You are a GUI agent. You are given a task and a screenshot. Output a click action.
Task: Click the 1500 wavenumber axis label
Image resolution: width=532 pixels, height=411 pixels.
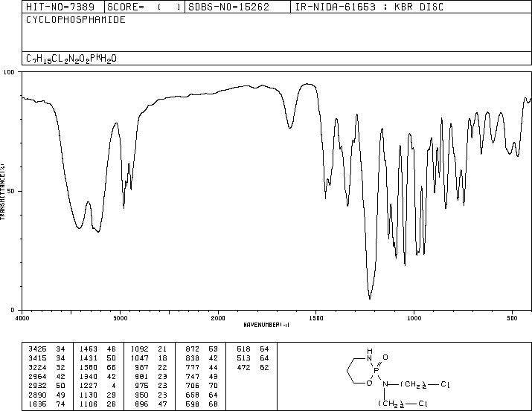click(316, 318)
